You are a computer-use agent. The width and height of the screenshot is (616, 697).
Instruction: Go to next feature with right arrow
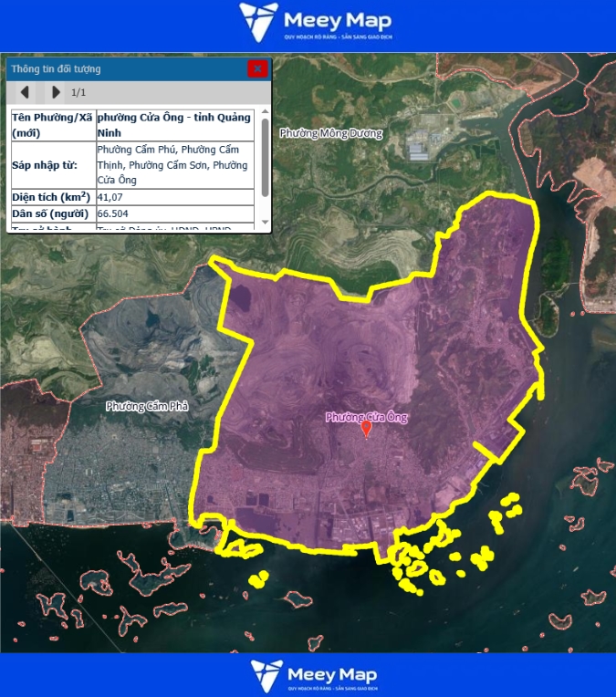(56, 92)
